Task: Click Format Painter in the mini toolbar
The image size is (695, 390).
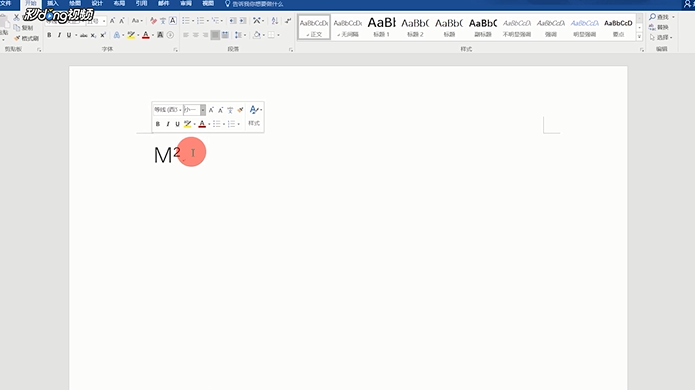Action: [240, 110]
